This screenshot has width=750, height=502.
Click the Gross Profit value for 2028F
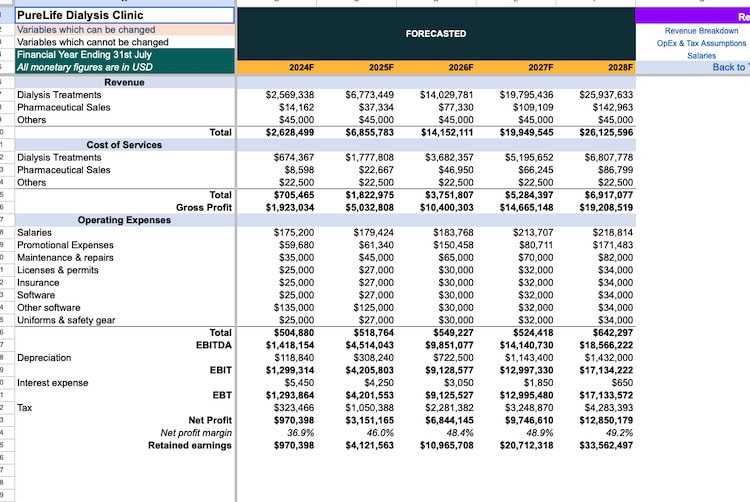(604, 207)
